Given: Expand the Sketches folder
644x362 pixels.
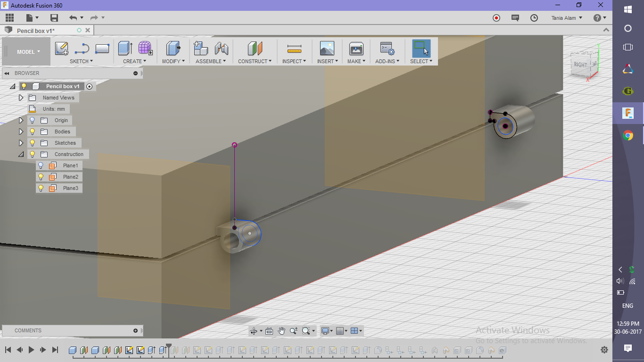Looking at the screenshot, I should (x=21, y=143).
